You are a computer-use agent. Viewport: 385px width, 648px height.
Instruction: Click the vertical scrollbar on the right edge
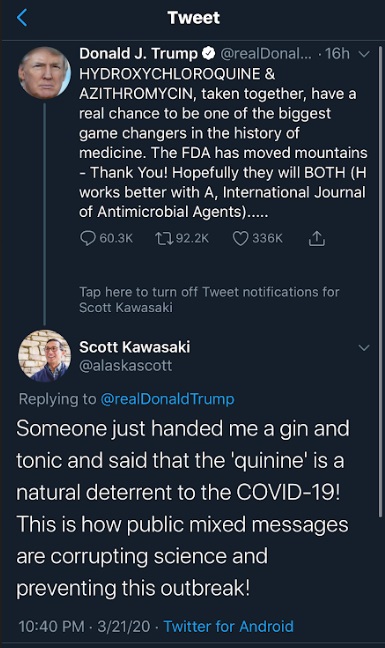tap(380, 281)
